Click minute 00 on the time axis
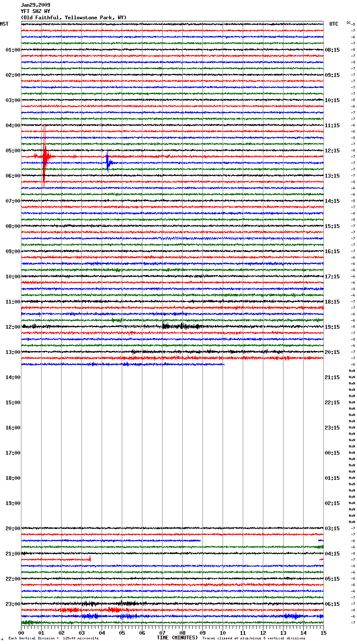357x644 pixels. coord(21,633)
